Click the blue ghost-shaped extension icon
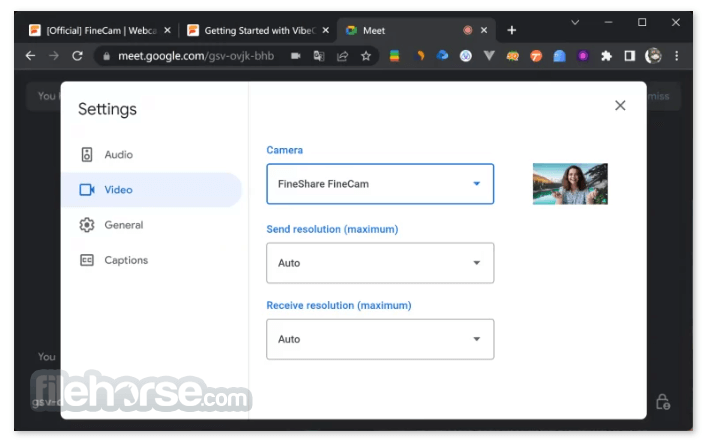The width and height of the screenshot is (706, 442). 559,56
